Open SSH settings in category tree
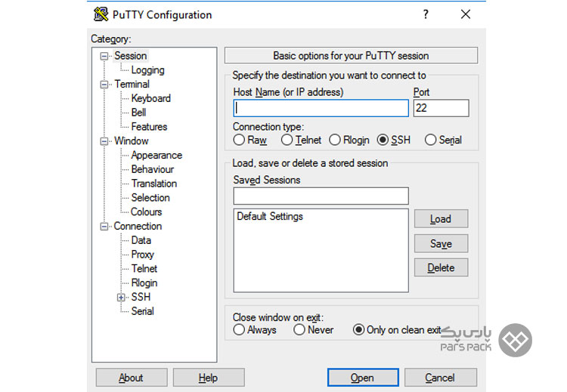567x392 pixels. point(141,297)
